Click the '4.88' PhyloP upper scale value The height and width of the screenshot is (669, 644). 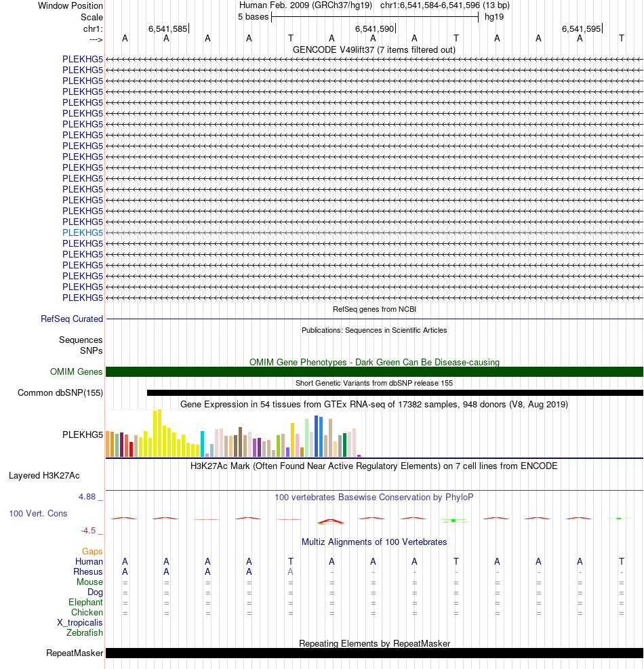tap(87, 497)
